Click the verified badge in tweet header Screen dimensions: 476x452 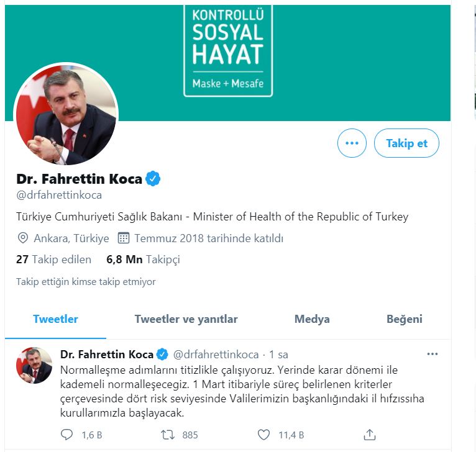point(163,355)
